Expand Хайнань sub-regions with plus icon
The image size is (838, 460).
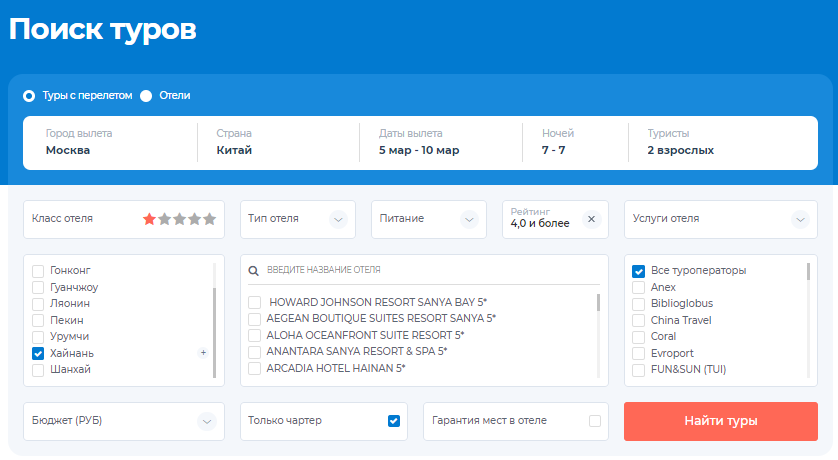click(203, 353)
